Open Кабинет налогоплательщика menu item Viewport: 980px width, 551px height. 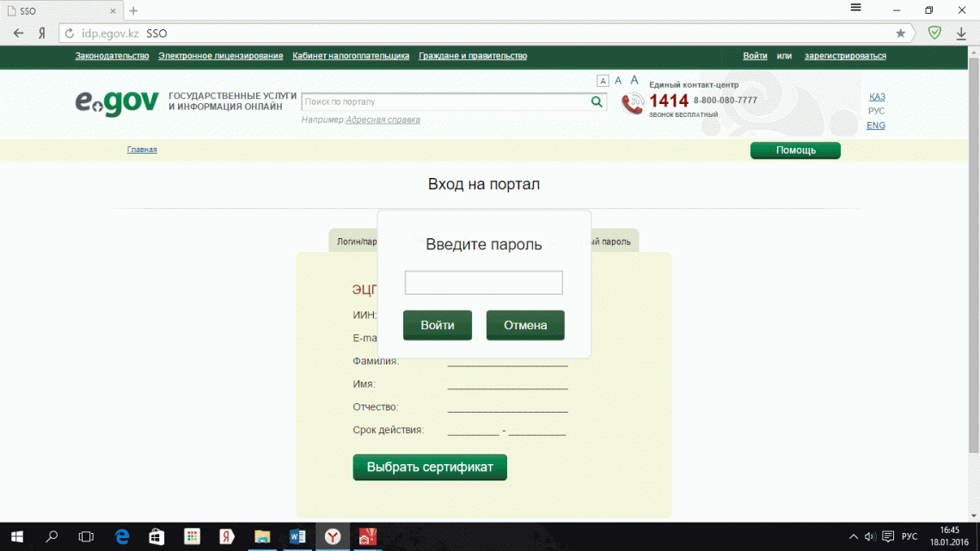click(351, 54)
